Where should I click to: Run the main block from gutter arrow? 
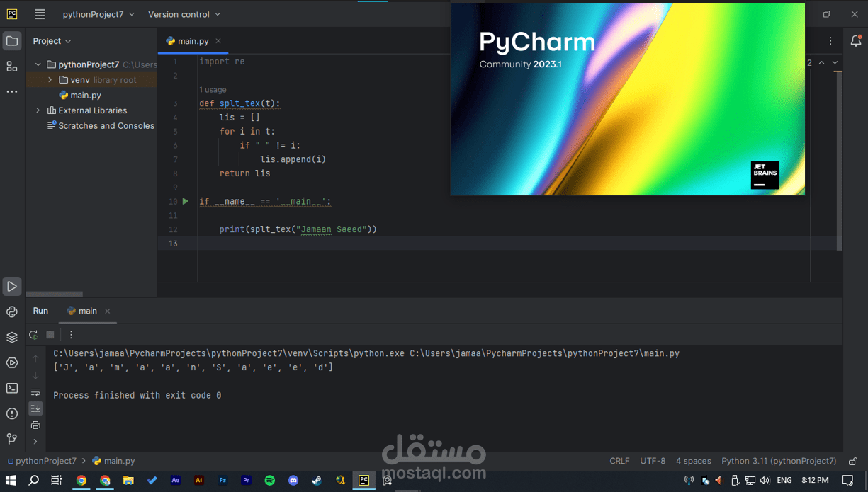click(x=186, y=201)
